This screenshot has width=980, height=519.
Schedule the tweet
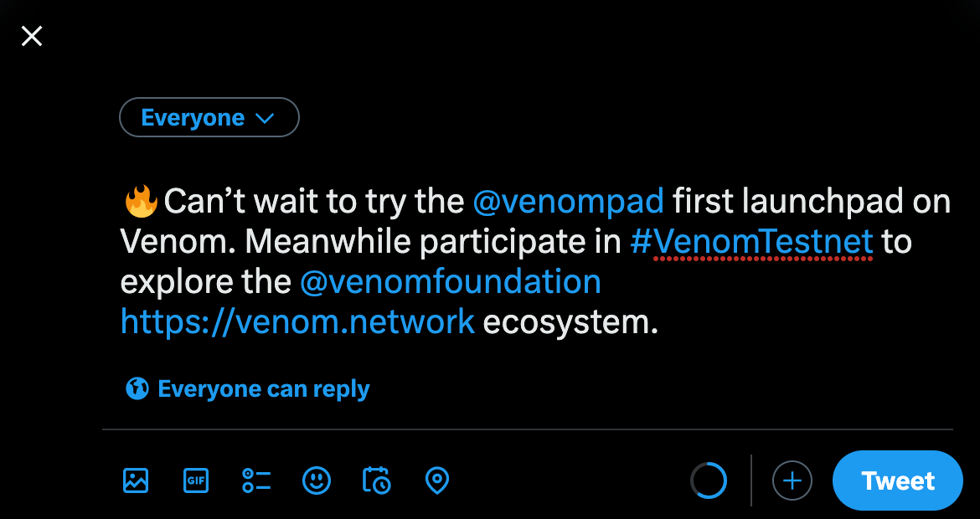click(376, 480)
